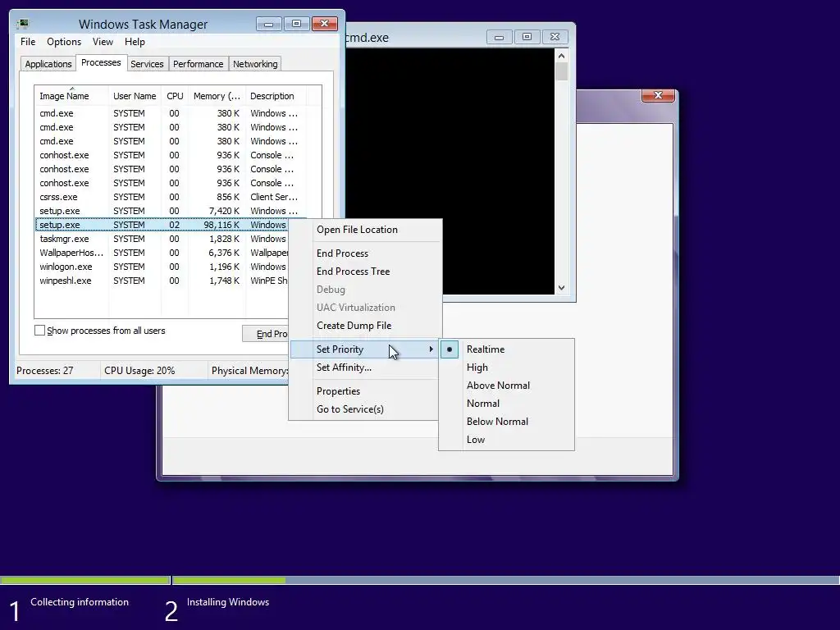Viewport: 840px width, 630px height.
Task: Switch to the Services tab
Action: pos(148,64)
